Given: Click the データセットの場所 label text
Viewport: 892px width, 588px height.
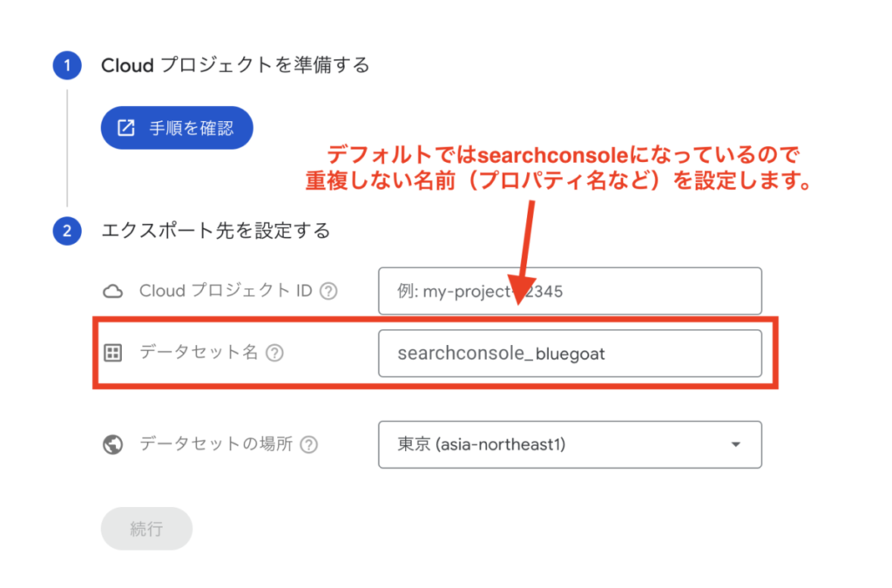Looking at the screenshot, I should click(216, 444).
